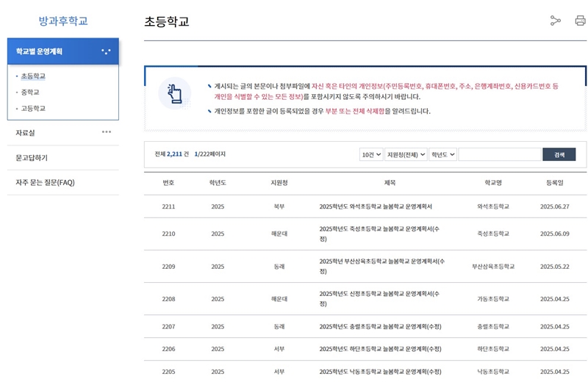Open post 2025학년도 와석초등학교 늘봄학교 운영계획서
Viewport: 588px width, 382px height.
376,206
